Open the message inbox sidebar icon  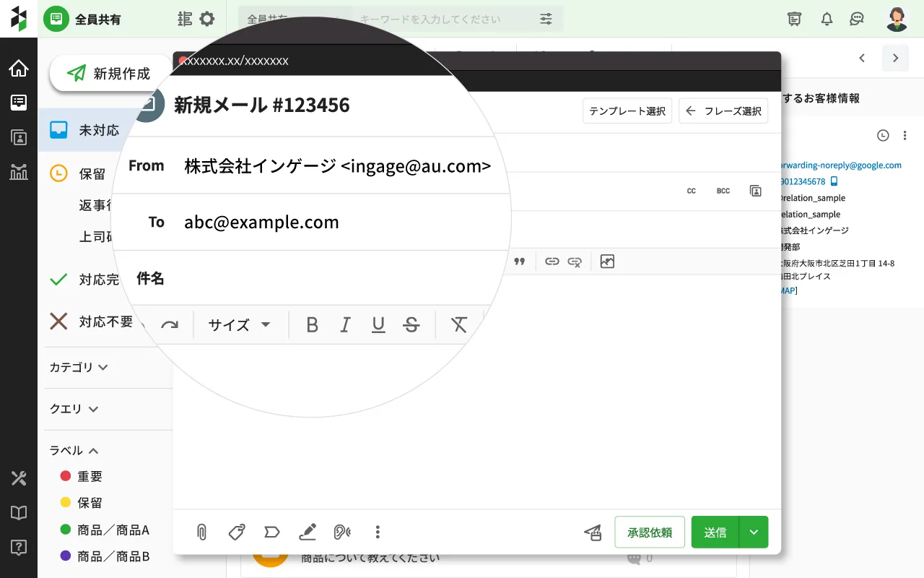pos(19,103)
